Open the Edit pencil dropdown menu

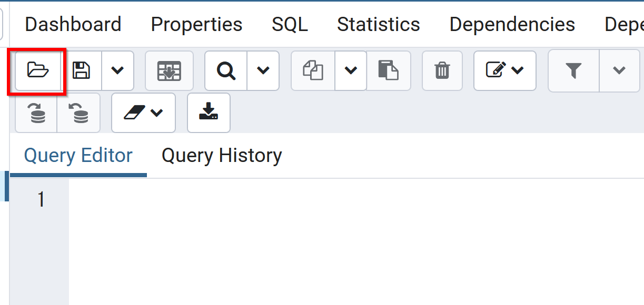504,70
